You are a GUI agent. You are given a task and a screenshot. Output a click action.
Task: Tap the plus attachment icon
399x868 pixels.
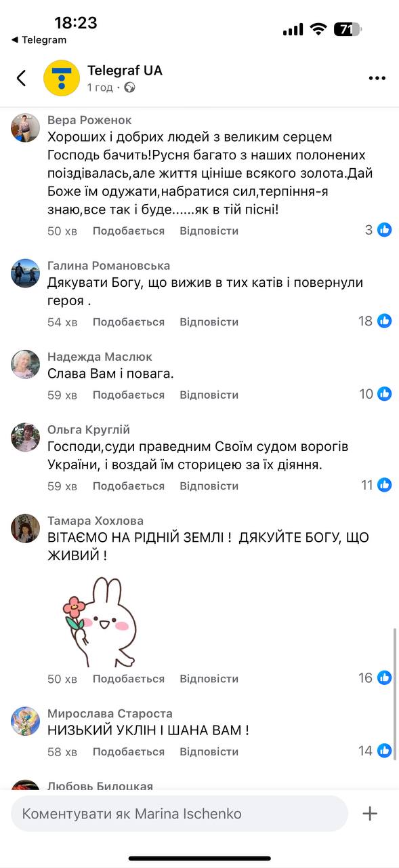click(x=370, y=814)
